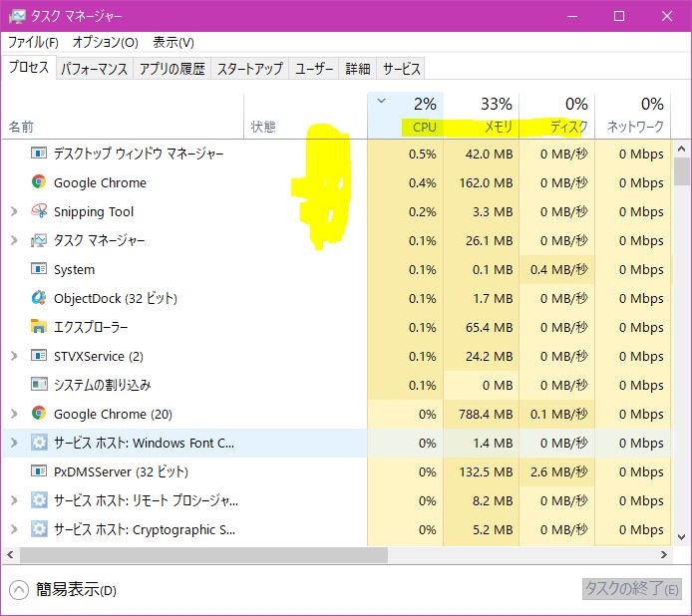Expand サービス ホスト: Cryptographic Services row

point(14,529)
